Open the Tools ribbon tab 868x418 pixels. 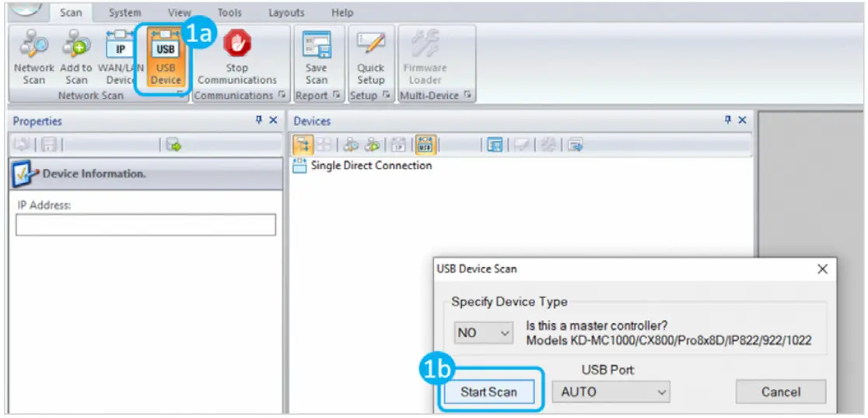229,12
